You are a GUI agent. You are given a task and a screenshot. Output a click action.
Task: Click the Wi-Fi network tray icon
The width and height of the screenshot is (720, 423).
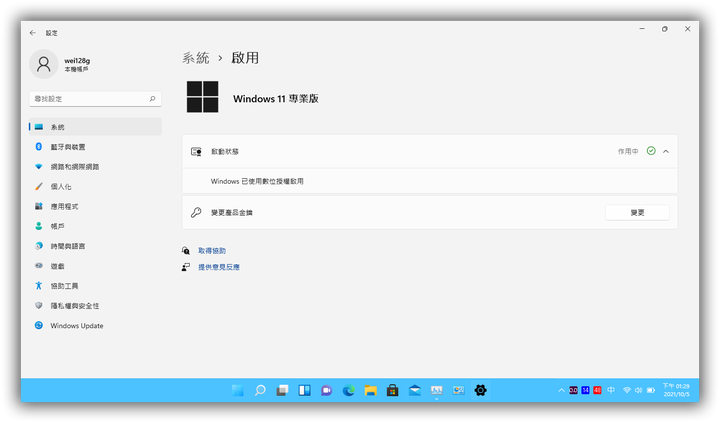click(627, 390)
